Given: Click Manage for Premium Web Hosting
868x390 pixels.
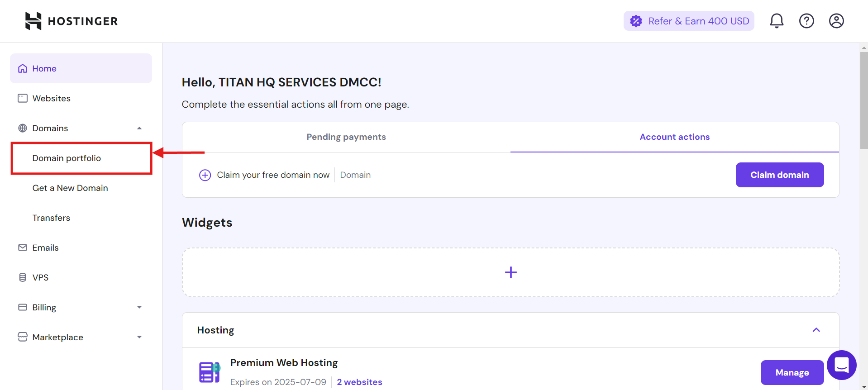Looking at the screenshot, I should tap(792, 372).
